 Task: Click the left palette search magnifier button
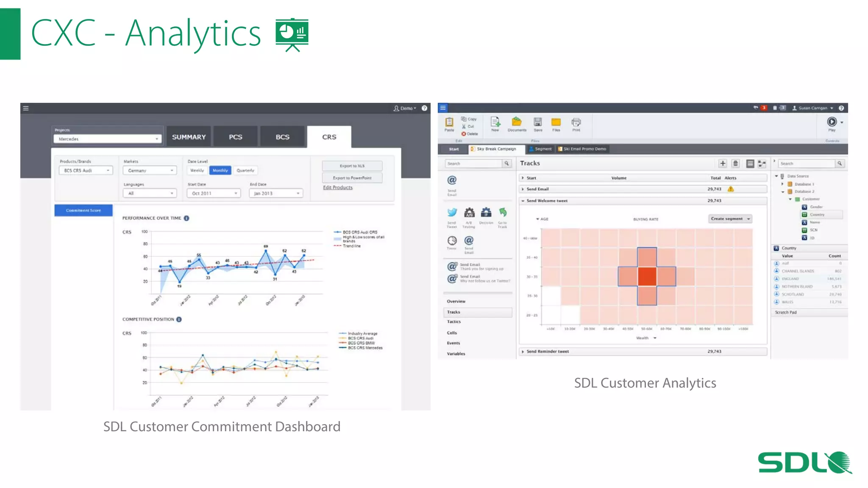click(x=507, y=164)
